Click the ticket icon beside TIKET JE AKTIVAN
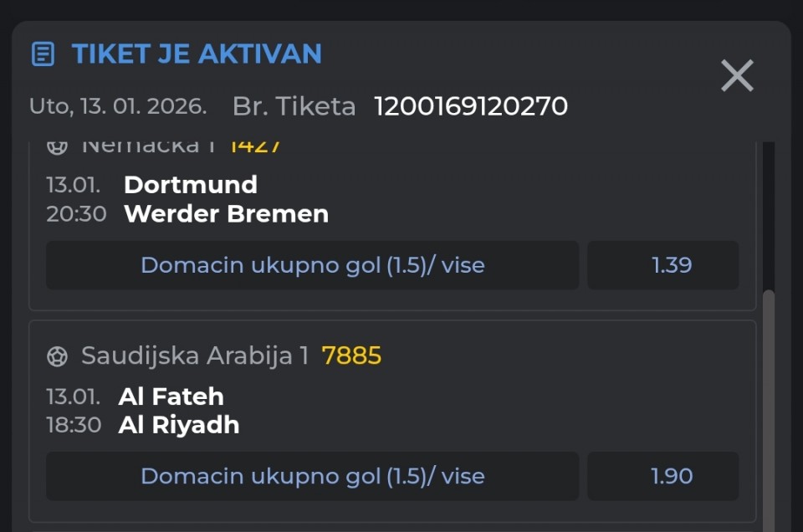The height and width of the screenshot is (532, 803). 43,54
